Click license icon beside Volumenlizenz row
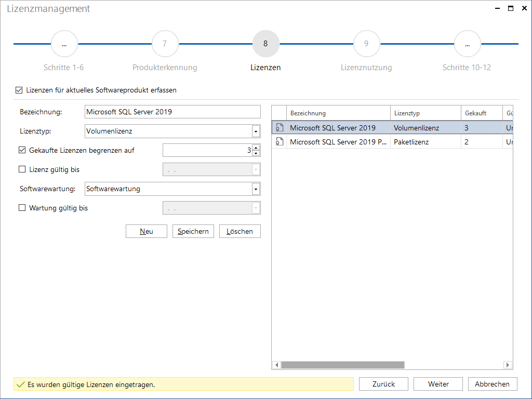The image size is (532, 399). coord(279,128)
